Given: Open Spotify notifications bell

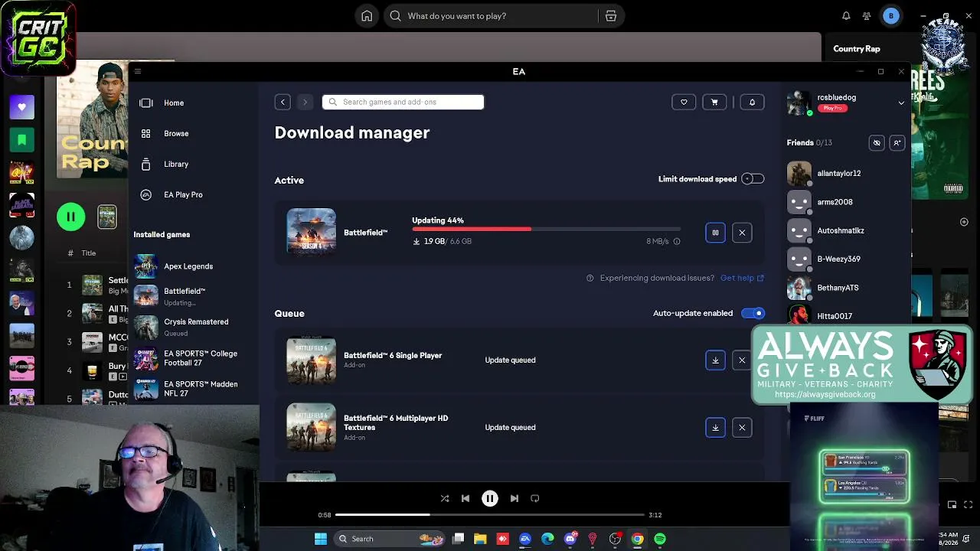Looking at the screenshot, I should 846,16.
